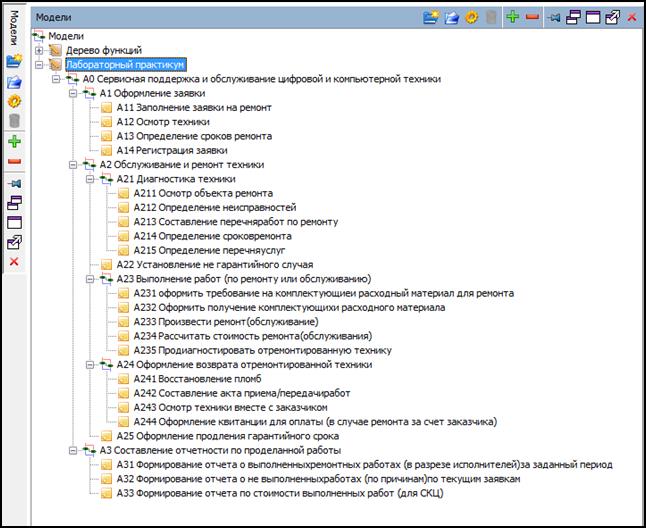Click the trash bin icon in the top header toolbar
The image size is (646, 528).
(491, 17)
